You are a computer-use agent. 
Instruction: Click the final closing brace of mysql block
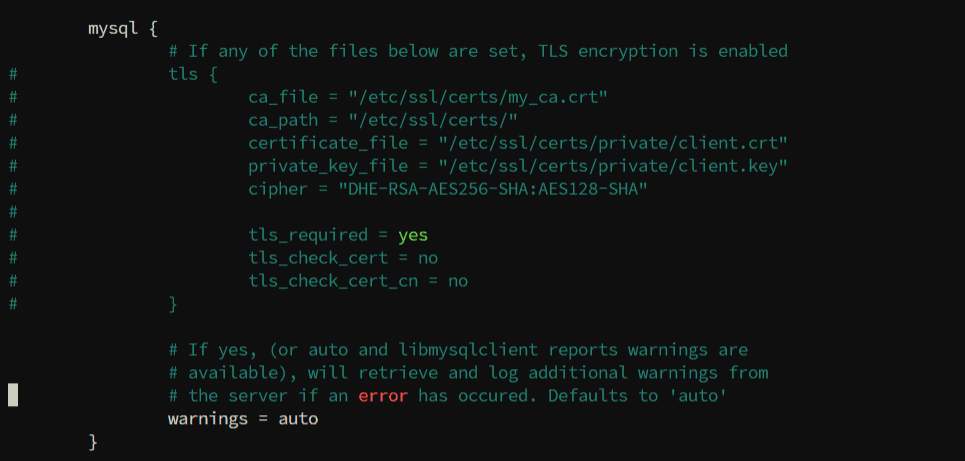(93, 442)
